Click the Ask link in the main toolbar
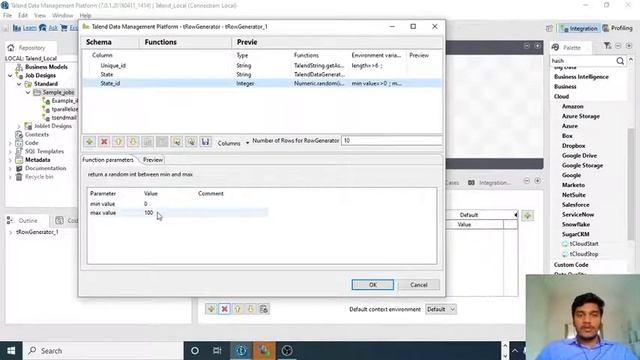This screenshot has height=360, width=640. point(53,28)
